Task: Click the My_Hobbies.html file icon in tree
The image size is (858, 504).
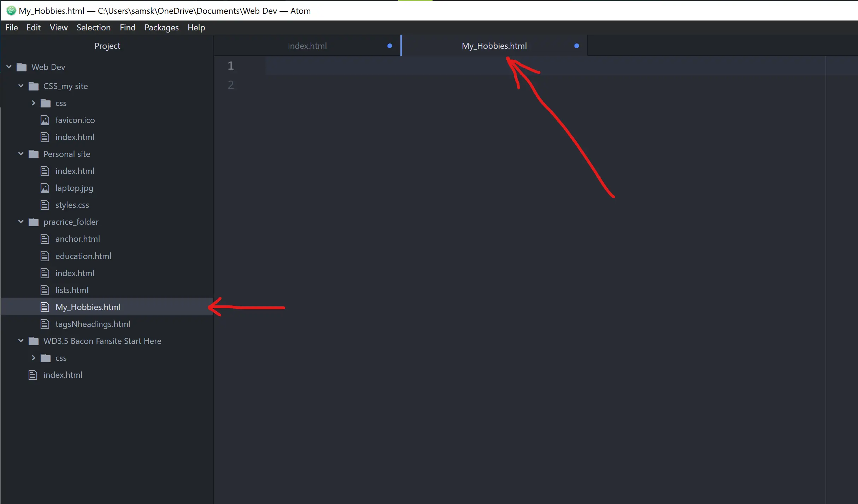Action: [x=45, y=307]
